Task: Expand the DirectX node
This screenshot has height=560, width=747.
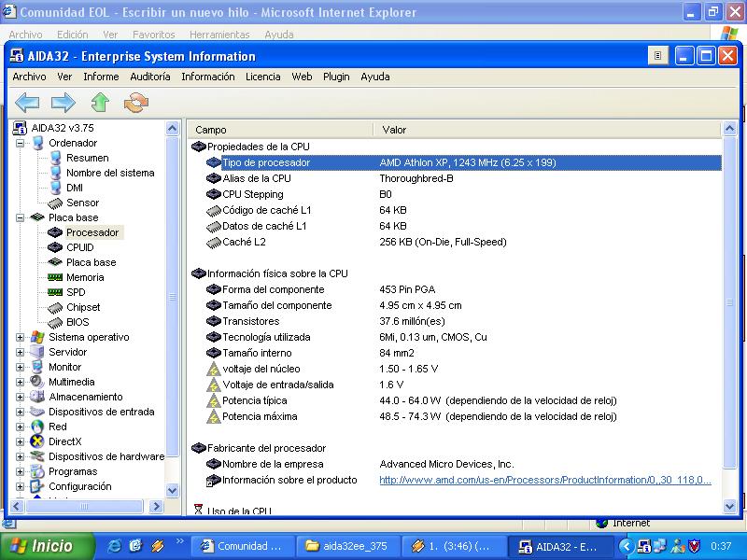Action: point(20,441)
